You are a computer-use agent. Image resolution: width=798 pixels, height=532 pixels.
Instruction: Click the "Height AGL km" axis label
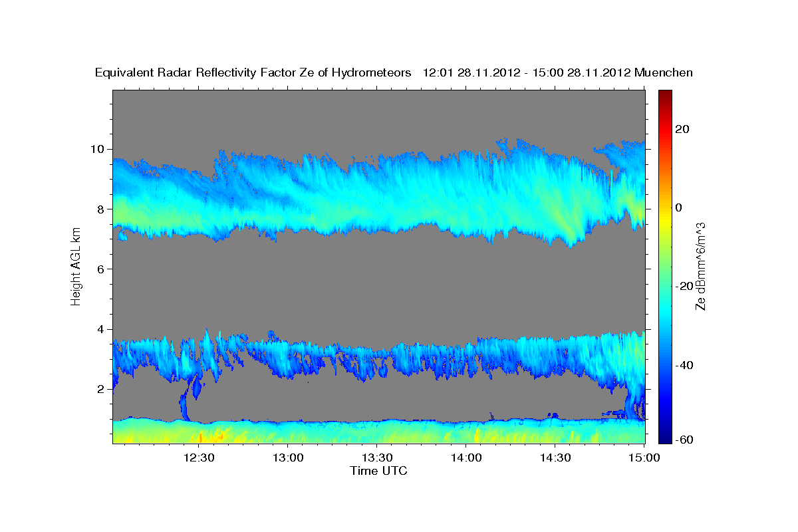coord(76,267)
